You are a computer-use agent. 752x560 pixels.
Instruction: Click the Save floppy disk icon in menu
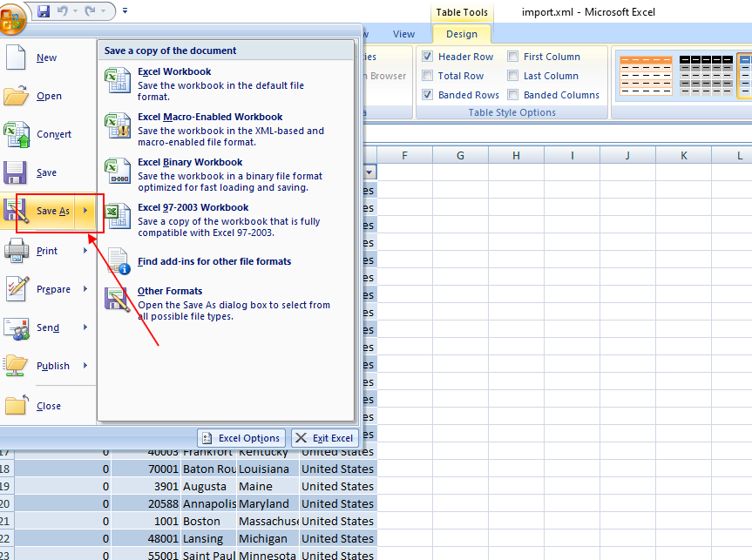[16, 172]
